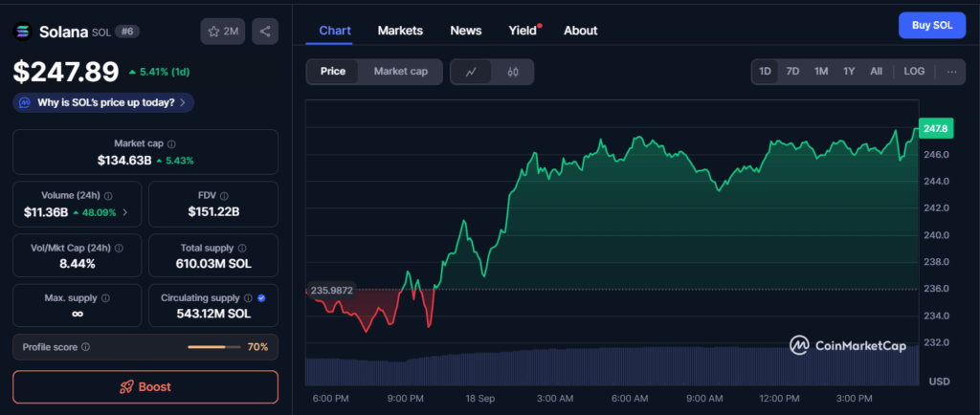Switch to the Yield tab
The image size is (980, 415).
coord(523,31)
